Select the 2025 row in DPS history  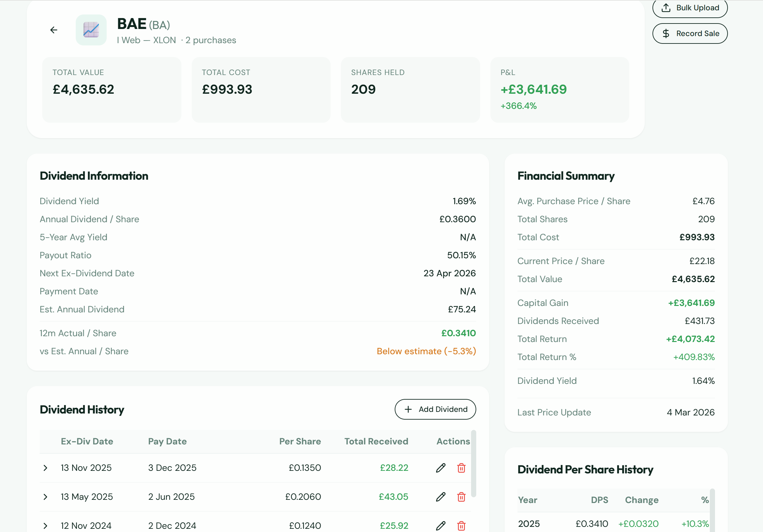pyautogui.click(x=615, y=524)
